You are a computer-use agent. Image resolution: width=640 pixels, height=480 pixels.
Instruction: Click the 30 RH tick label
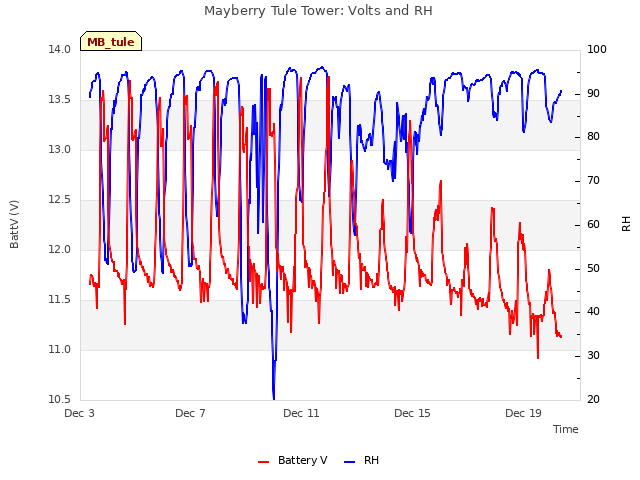pos(593,356)
